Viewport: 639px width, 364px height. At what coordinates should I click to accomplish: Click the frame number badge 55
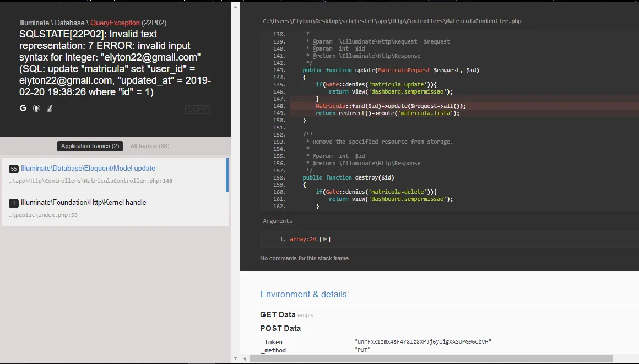pos(14,168)
